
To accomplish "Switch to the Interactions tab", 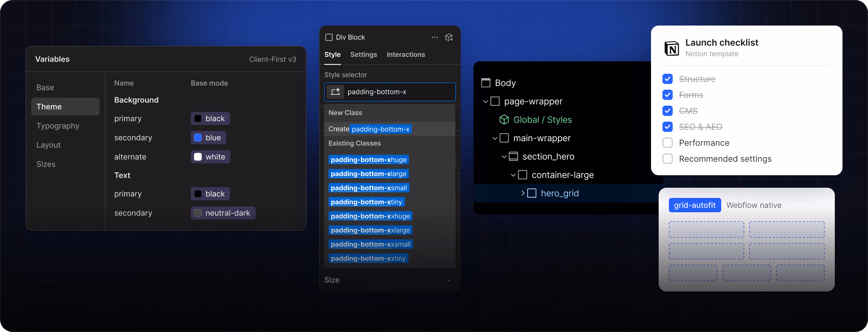I will [406, 55].
